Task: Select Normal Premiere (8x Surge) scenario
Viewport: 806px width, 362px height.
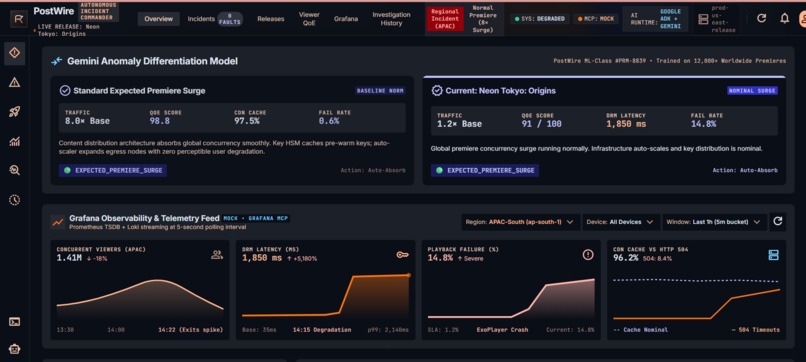Action: coord(482,19)
